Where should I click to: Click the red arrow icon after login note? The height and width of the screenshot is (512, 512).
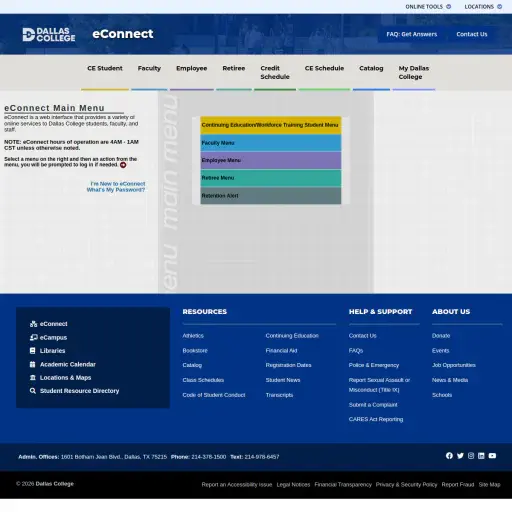[123, 165]
